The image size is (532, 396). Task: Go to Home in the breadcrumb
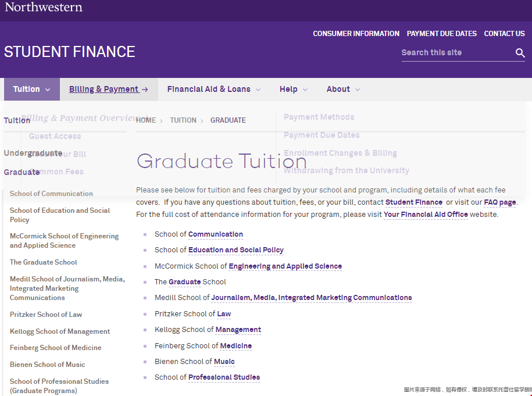(x=146, y=120)
